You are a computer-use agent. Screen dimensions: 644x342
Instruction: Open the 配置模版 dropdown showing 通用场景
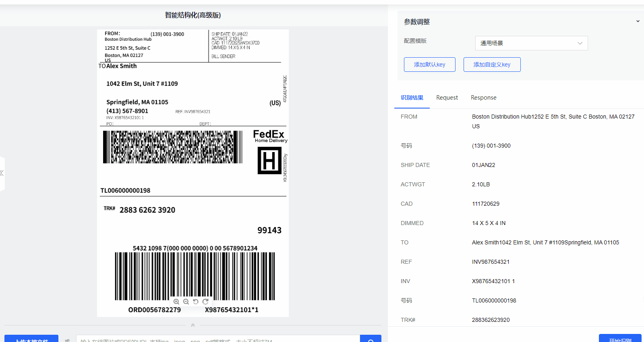tap(531, 43)
